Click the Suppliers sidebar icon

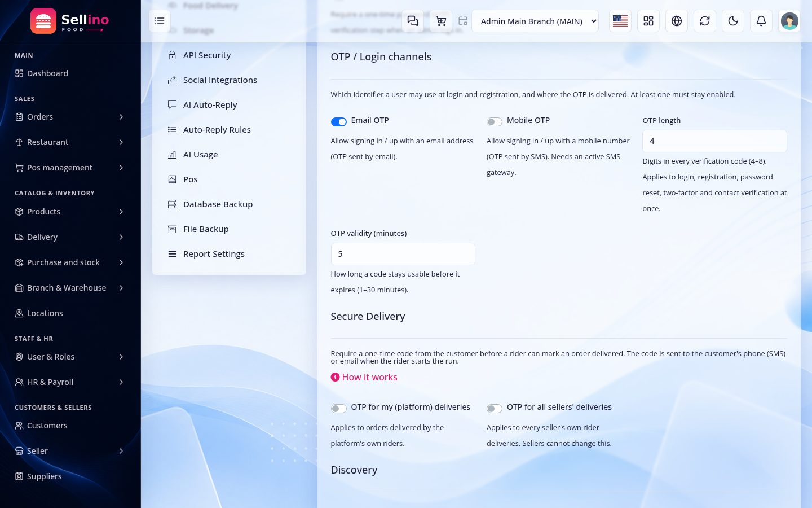click(x=19, y=476)
